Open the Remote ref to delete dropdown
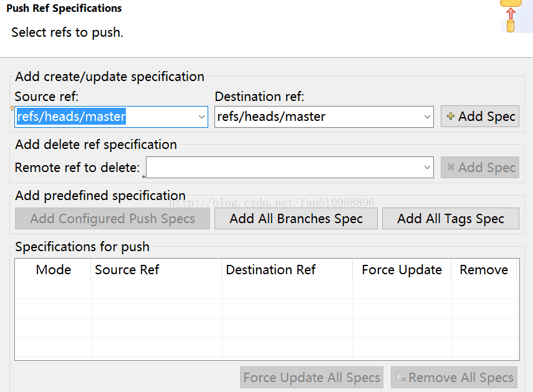 pos(427,167)
